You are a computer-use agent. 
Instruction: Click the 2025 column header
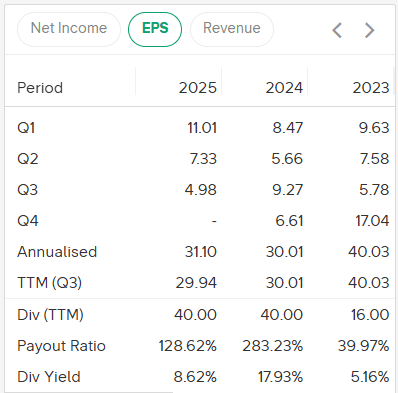(x=198, y=88)
